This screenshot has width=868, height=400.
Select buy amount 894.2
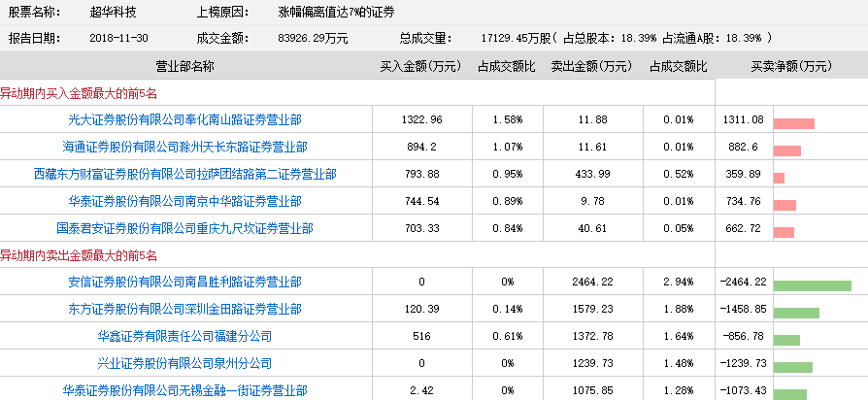tap(421, 148)
